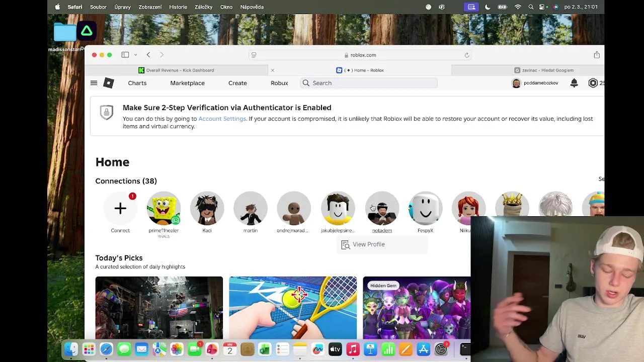Open the Nápověda menu

(252, 7)
